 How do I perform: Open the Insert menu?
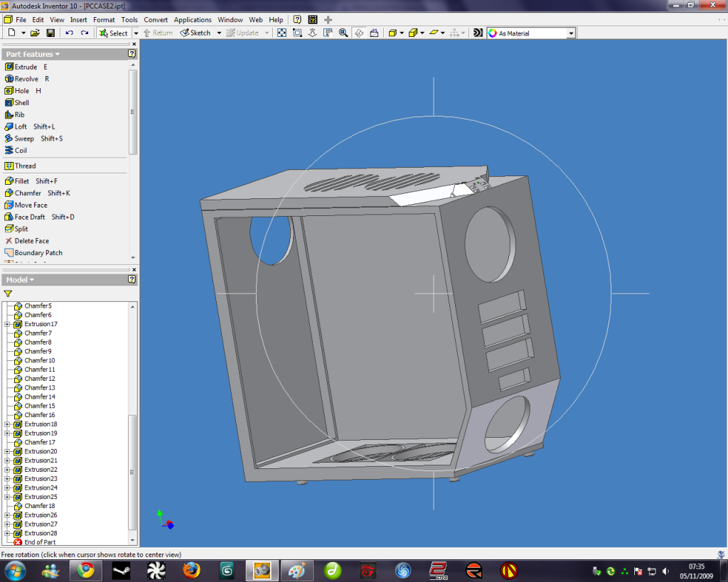pyautogui.click(x=78, y=19)
